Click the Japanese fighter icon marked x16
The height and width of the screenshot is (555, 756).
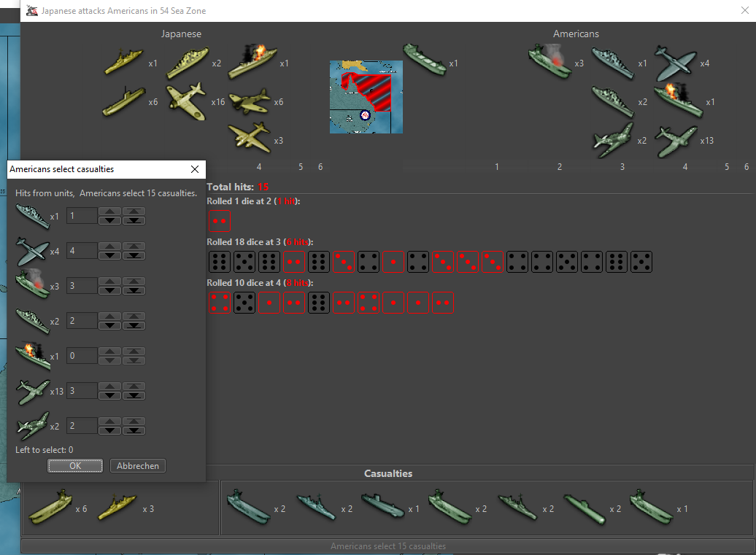[186, 101]
